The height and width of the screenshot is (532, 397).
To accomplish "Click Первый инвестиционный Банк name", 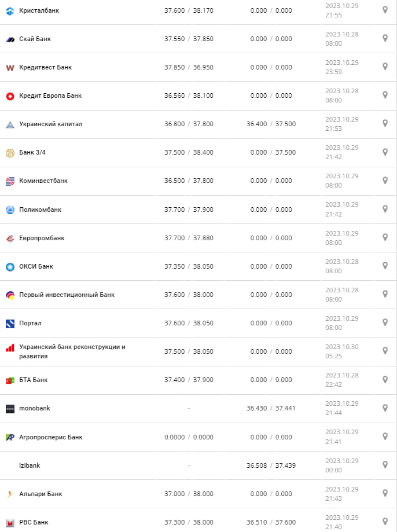I will pos(67,295).
